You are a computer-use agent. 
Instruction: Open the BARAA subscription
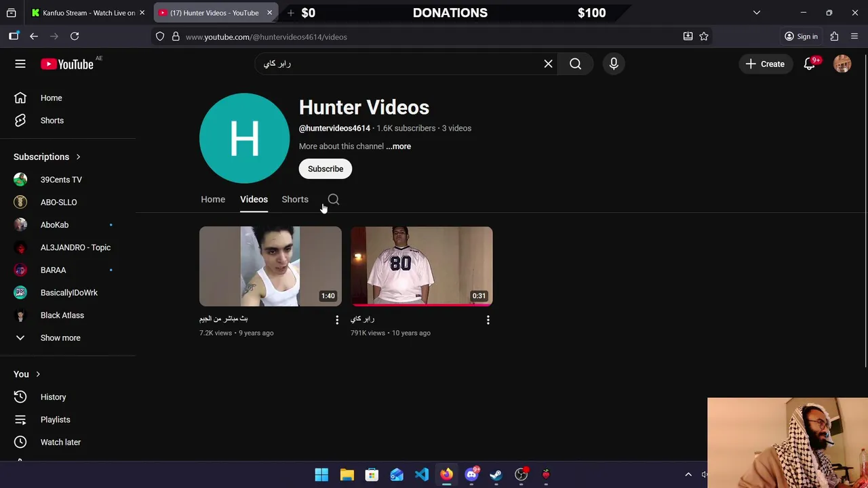pyautogui.click(x=68, y=270)
